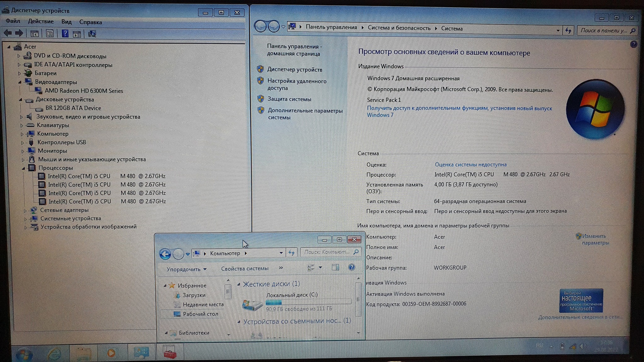This screenshot has height=362, width=644.
Task: Click the refresh icon in Computer address bar
Action: coord(291,253)
